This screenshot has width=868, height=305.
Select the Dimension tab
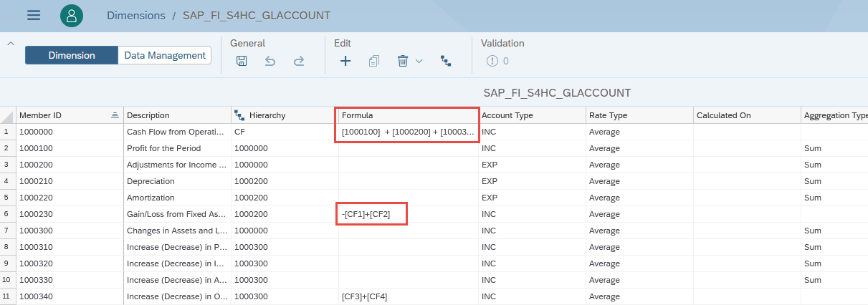[72, 55]
